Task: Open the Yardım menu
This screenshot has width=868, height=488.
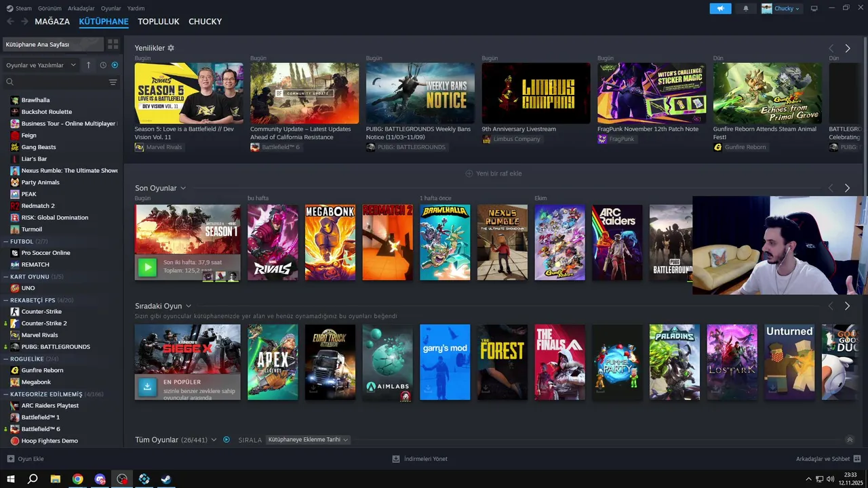Action: point(136,8)
